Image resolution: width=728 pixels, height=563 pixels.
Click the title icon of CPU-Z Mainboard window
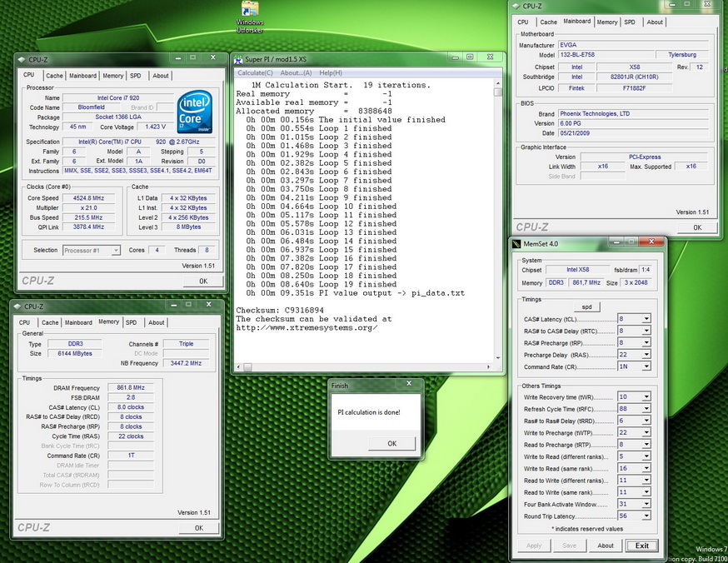point(516,6)
